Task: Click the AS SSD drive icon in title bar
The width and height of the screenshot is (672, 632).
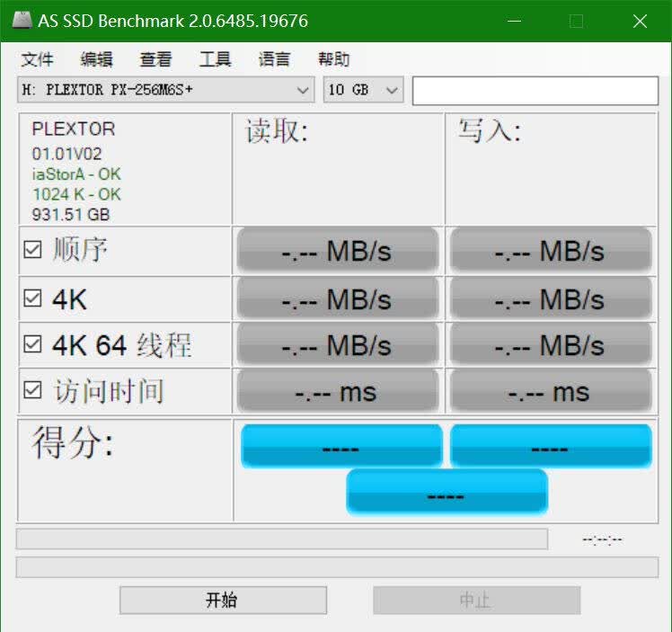Action: click(x=22, y=21)
